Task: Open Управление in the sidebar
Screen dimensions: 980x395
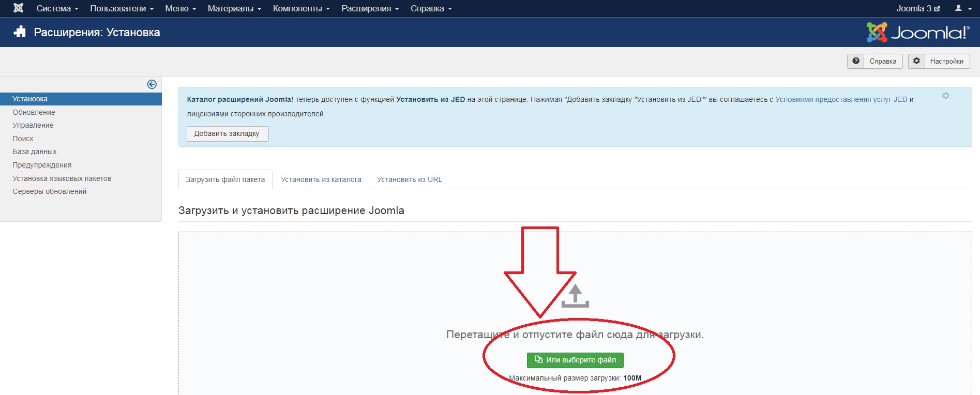Action: [33, 125]
